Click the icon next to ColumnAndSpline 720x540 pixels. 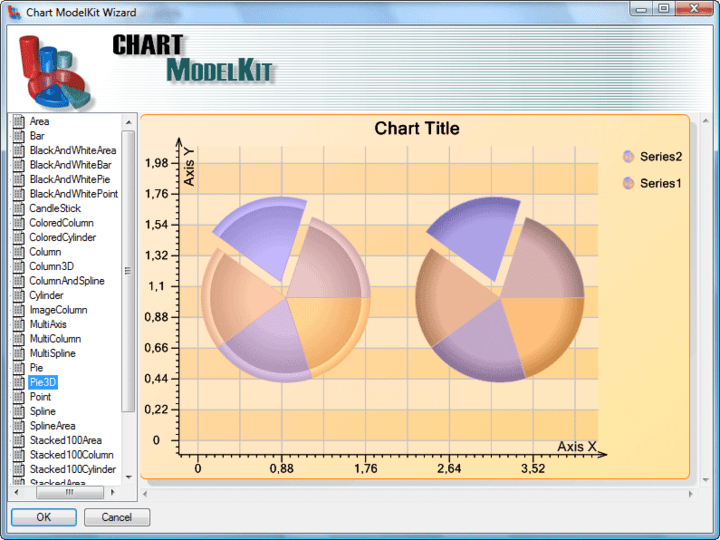(19, 281)
